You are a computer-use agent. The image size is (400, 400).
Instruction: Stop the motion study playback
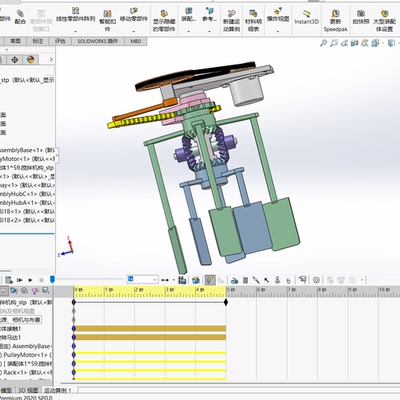(x=41, y=280)
